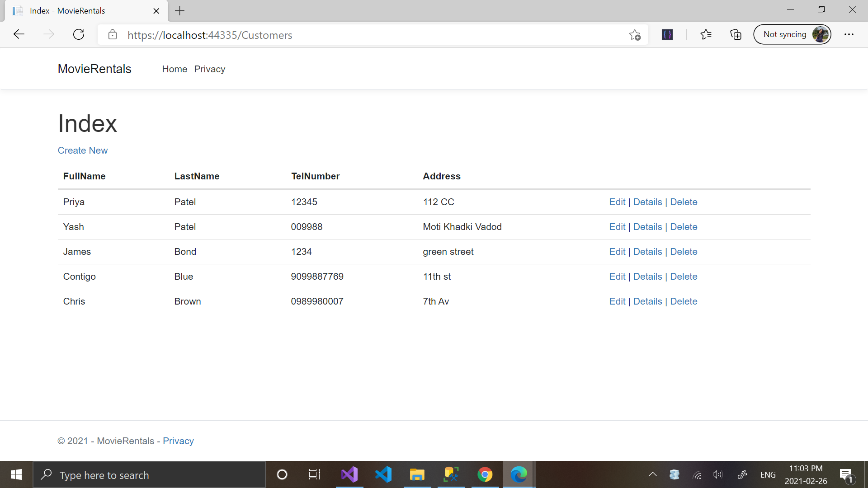View Details for Priya
Image resolution: width=868 pixels, height=488 pixels.
[647, 202]
